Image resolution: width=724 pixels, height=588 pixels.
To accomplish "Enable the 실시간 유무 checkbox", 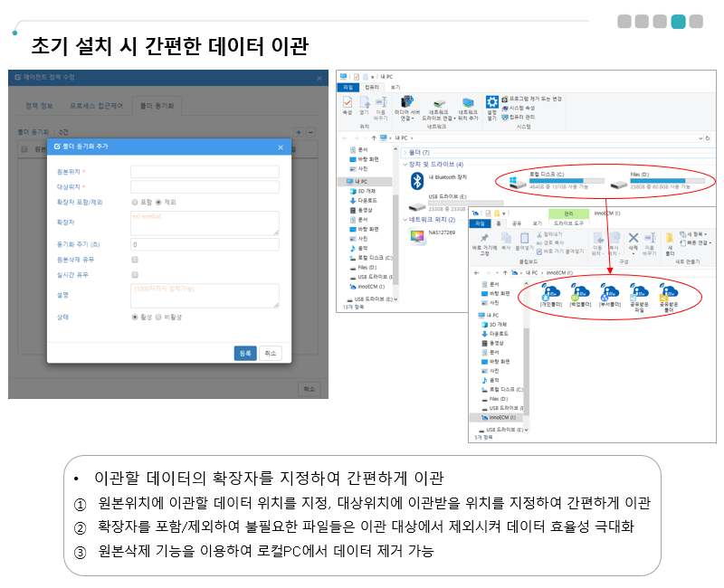I will click(135, 273).
